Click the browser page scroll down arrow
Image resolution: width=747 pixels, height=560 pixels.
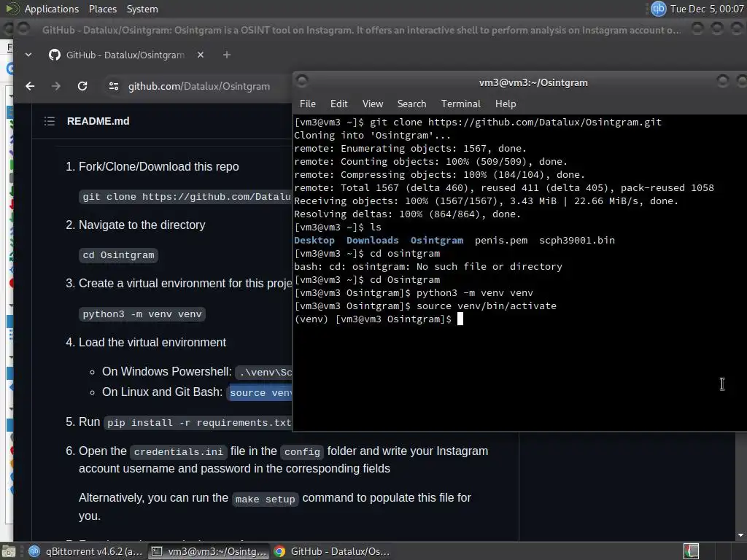(741, 535)
